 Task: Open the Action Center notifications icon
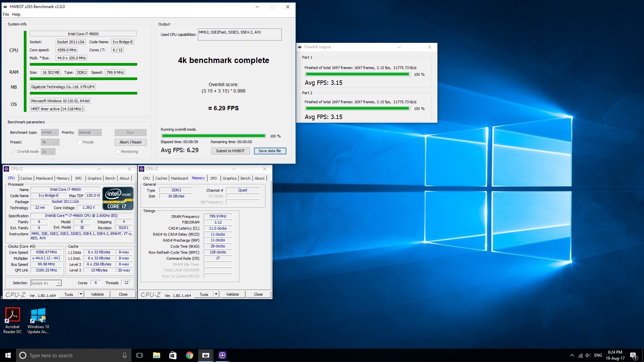click(x=634, y=355)
